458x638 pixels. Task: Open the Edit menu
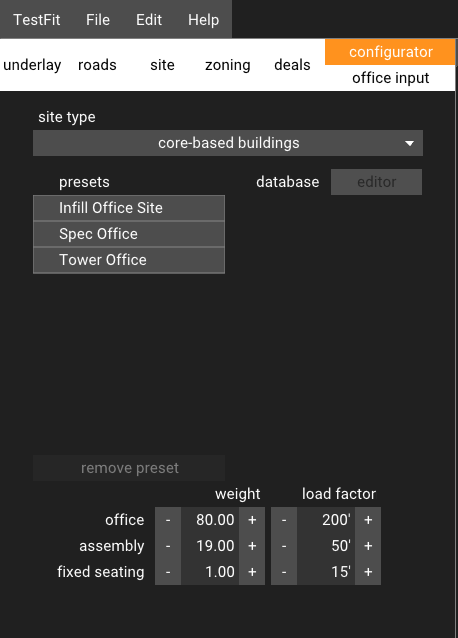click(149, 20)
